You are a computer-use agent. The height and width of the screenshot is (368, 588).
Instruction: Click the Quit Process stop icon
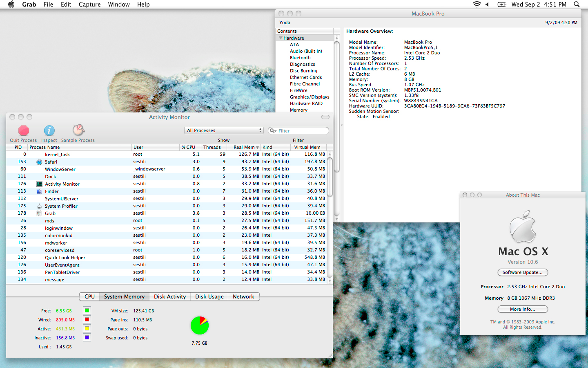tap(24, 130)
